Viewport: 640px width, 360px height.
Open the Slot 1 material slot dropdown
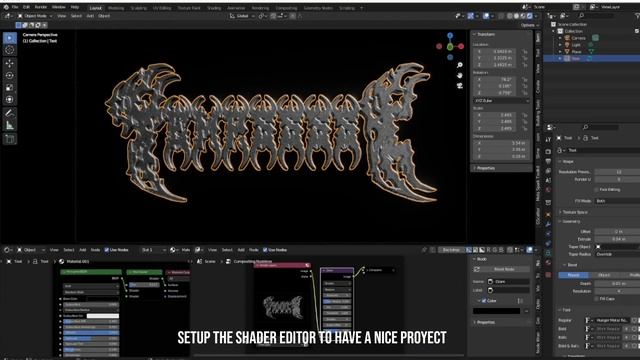pos(153,250)
